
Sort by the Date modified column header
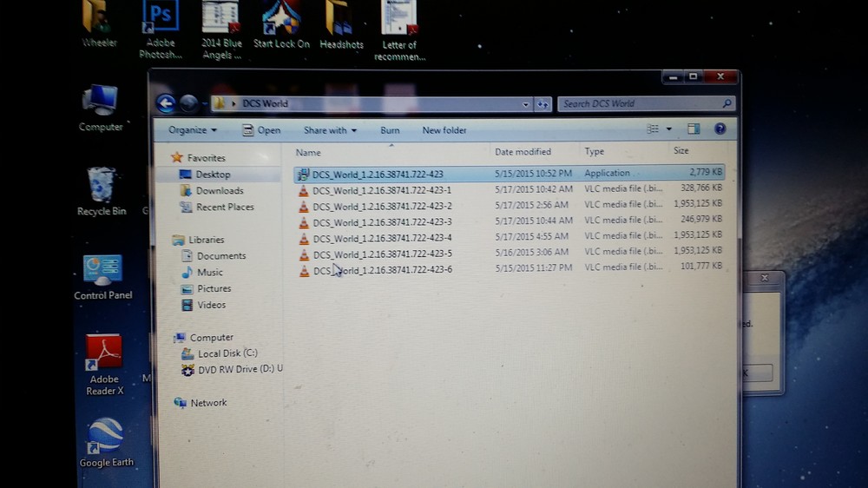point(523,152)
